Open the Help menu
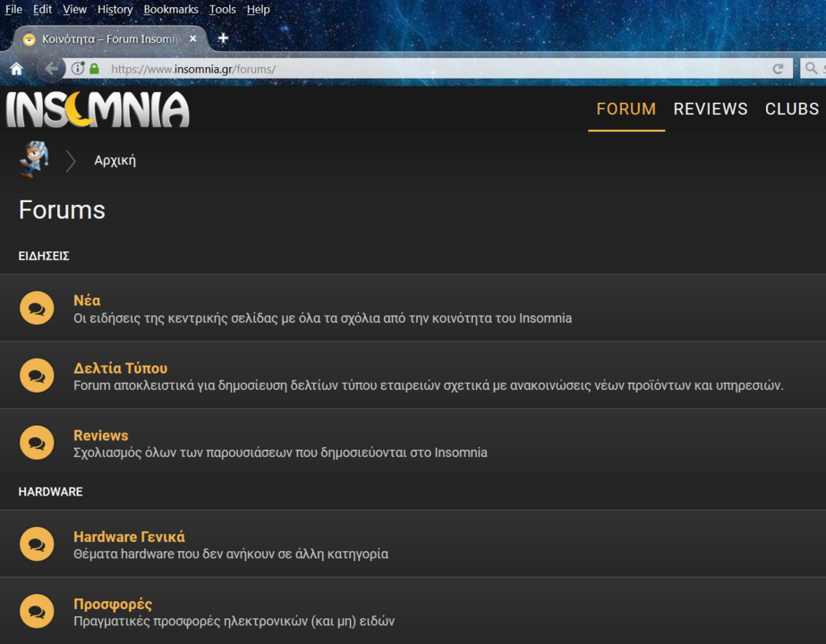Image resolution: width=826 pixels, height=644 pixels. pos(258,10)
